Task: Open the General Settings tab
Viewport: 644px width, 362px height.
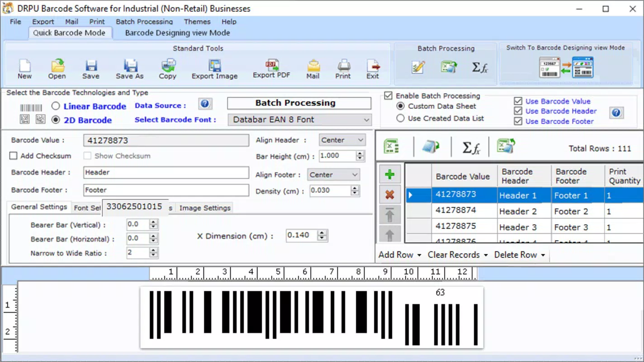Action: click(x=39, y=207)
